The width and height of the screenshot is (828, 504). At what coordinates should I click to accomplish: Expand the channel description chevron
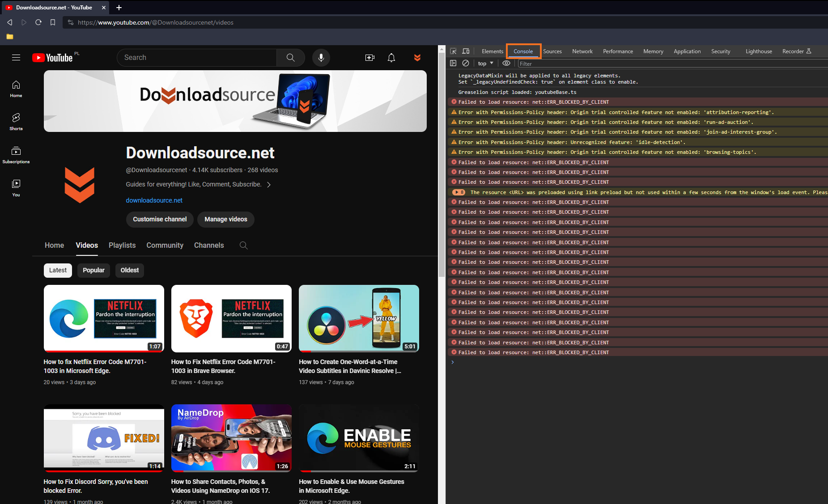pyautogui.click(x=269, y=185)
